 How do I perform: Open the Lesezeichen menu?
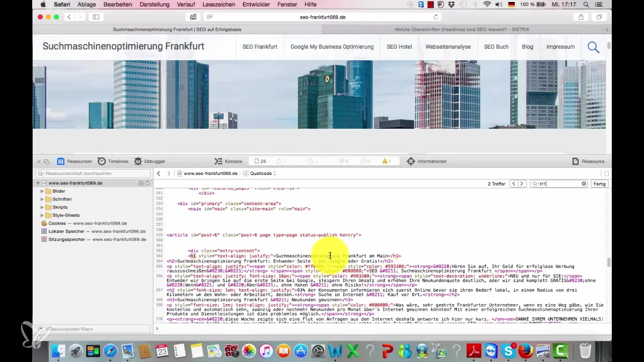[x=219, y=4]
